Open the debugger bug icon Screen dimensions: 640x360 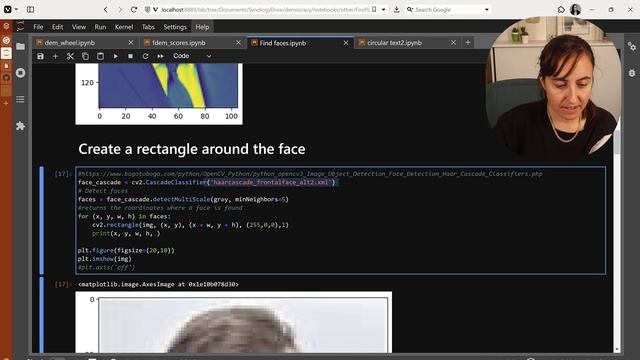632,73
